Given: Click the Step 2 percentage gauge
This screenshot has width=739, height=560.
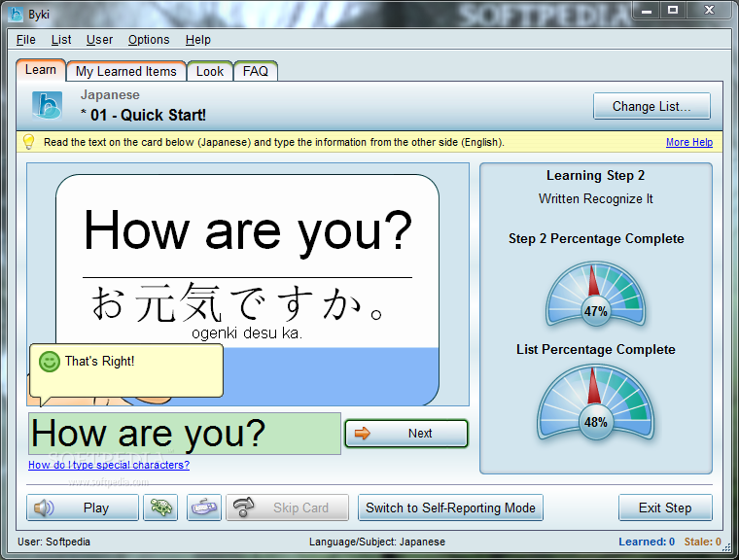Looking at the screenshot, I should pos(596,295).
